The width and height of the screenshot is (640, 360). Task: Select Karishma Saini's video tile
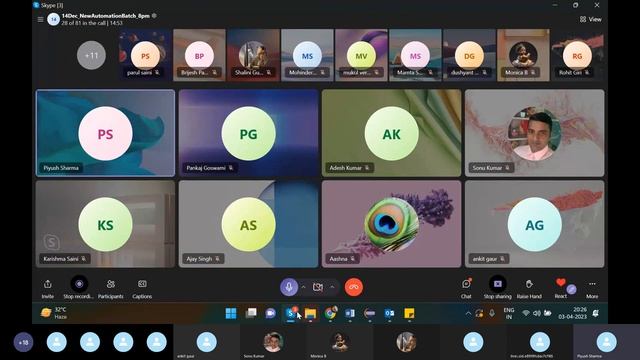click(105, 224)
